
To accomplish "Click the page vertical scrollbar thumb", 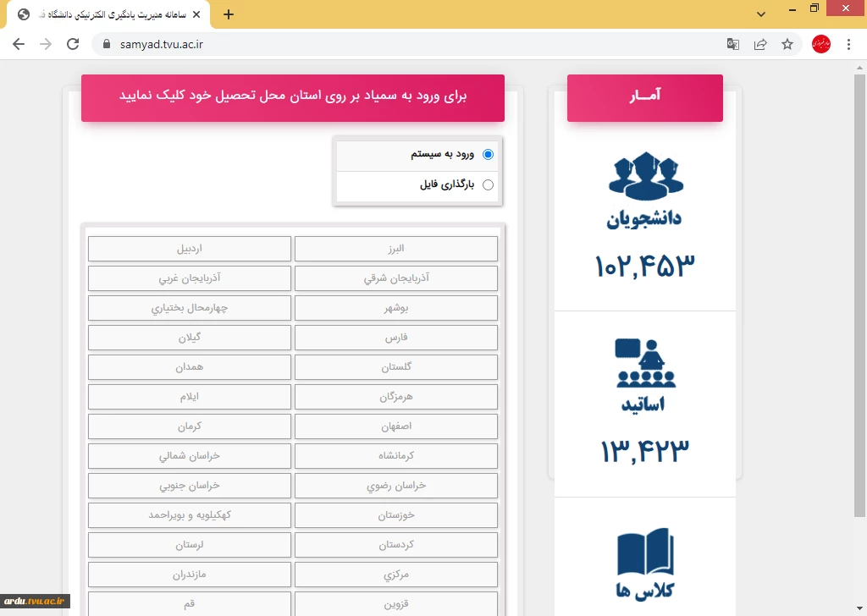I will pyautogui.click(x=859, y=296).
